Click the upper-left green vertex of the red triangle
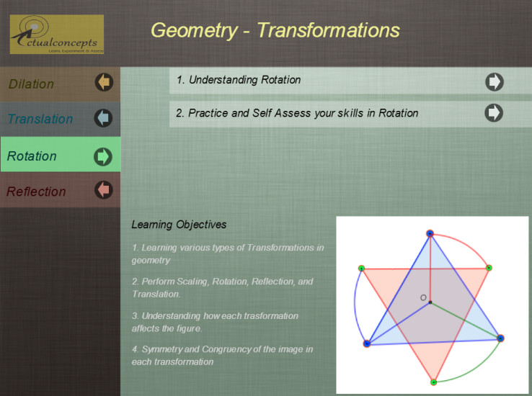Image resolution: width=532 pixels, height=396 pixels. pyautogui.click(x=362, y=269)
